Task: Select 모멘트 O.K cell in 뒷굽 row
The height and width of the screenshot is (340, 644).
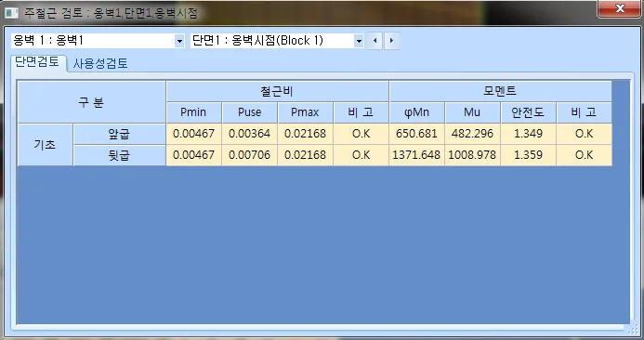Action: 584,155
